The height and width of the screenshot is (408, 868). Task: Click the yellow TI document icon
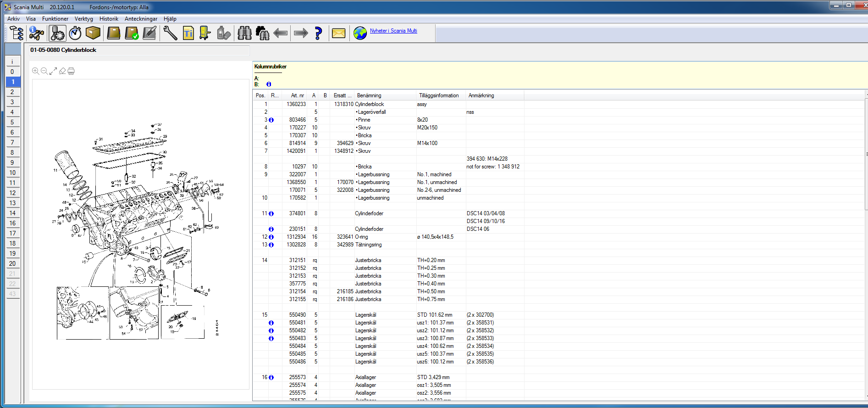pyautogui.click(x=188, y=33)
